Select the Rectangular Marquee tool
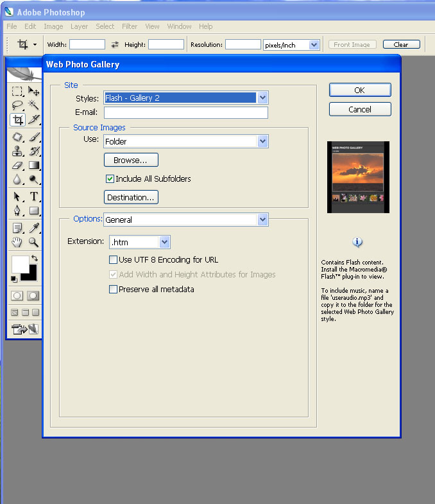435x504 pixels. coord(17,91)
